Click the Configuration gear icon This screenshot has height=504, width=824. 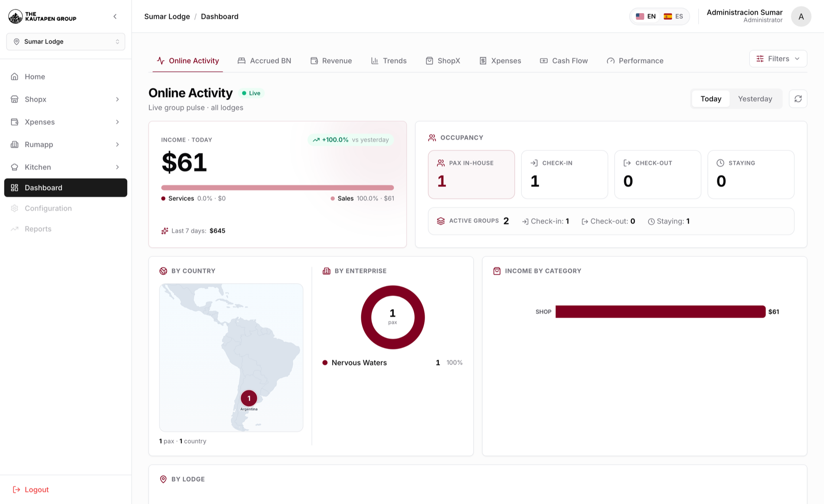coord(15,208)
